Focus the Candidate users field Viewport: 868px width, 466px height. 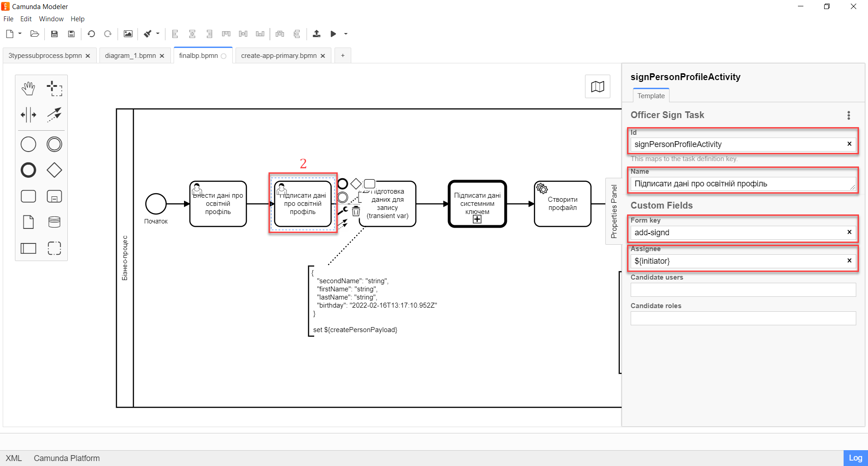pyautogui.click(x=743, y=290)
